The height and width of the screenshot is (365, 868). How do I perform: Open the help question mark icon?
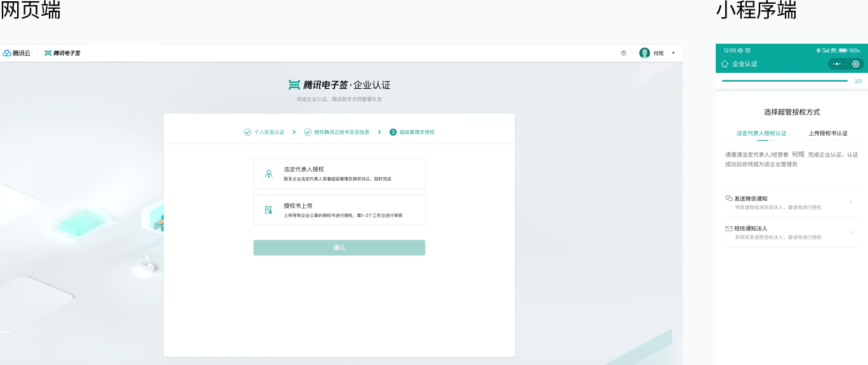[x=624, y=53]
